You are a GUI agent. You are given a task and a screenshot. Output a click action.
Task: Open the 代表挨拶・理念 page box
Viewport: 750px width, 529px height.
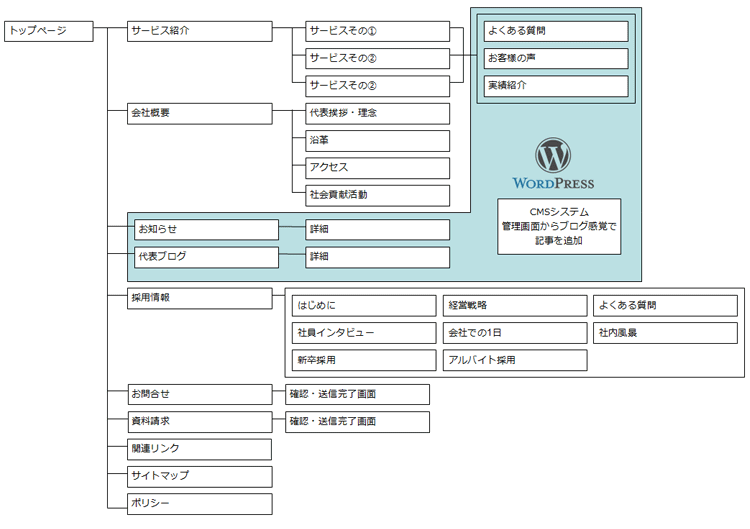click(x=377, y=113)
